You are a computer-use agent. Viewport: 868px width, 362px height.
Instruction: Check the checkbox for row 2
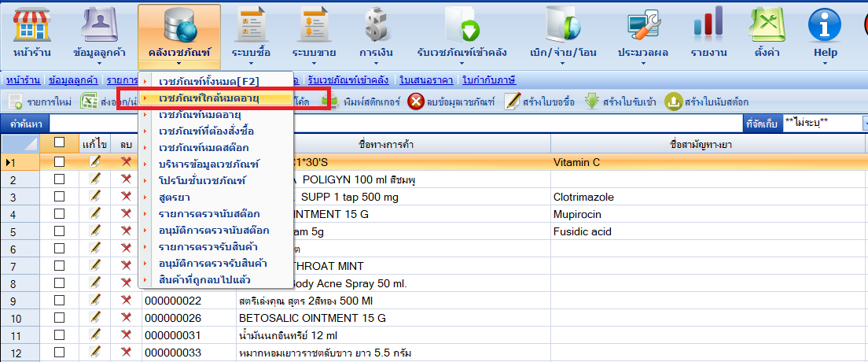[x=59, y=179]
